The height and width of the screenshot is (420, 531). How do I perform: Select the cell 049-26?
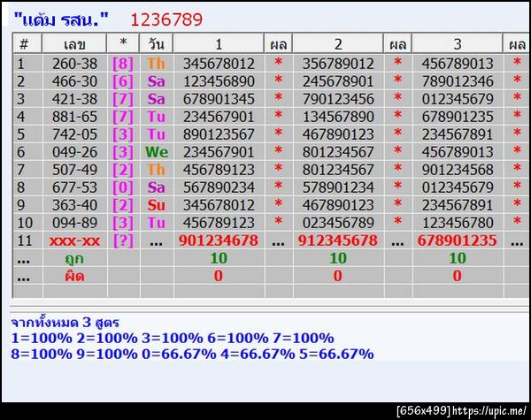tap(74, 151)
